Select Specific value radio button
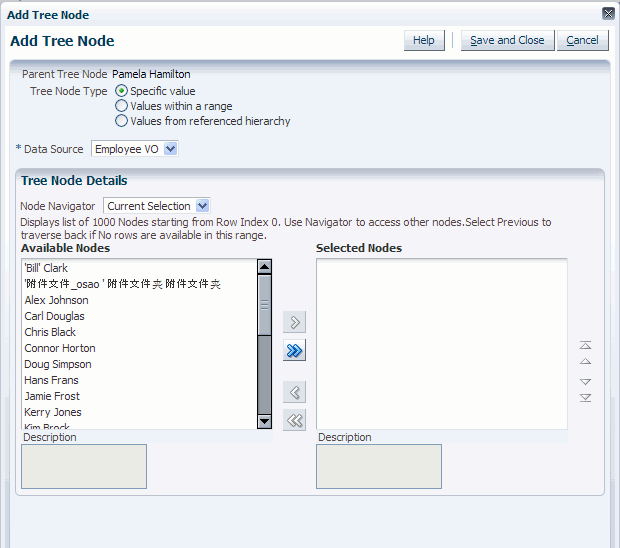 tap(121, 91)
